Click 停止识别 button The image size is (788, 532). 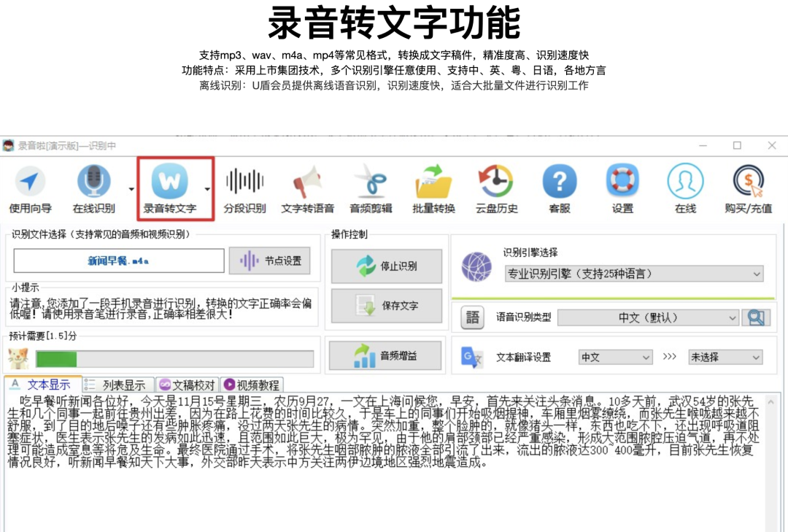point(387,266)
